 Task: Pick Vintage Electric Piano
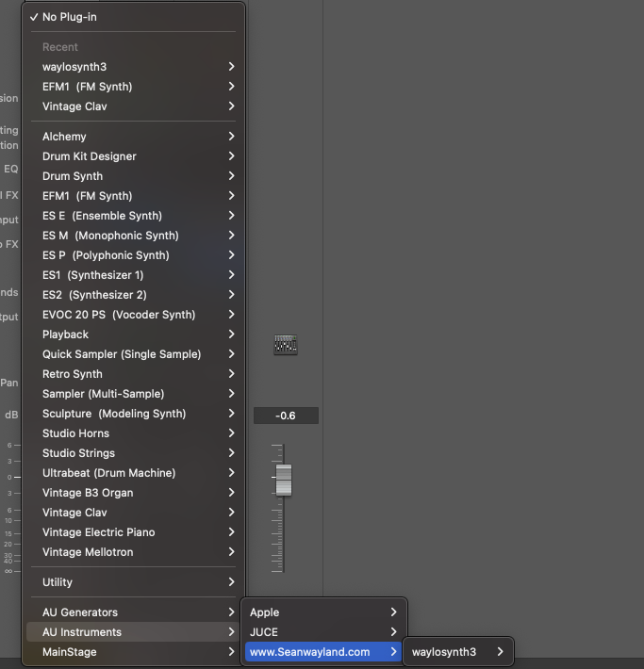[x=133, y=532]
